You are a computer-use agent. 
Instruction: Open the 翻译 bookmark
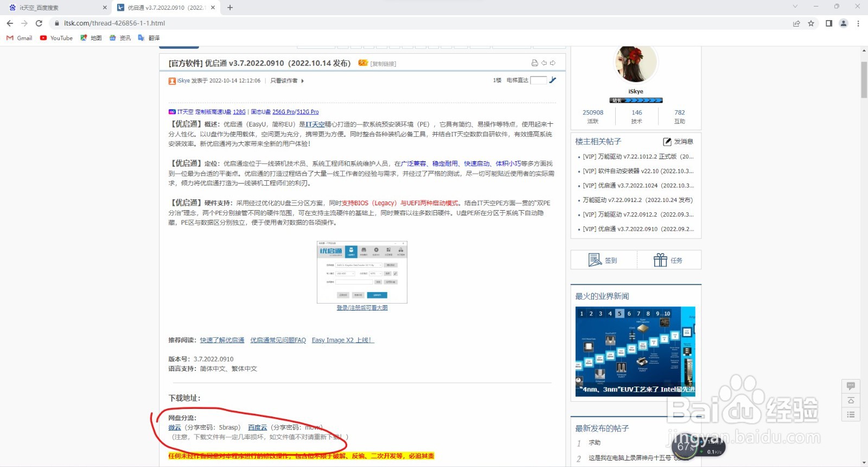pyautogui.click(x=149, y=38)
